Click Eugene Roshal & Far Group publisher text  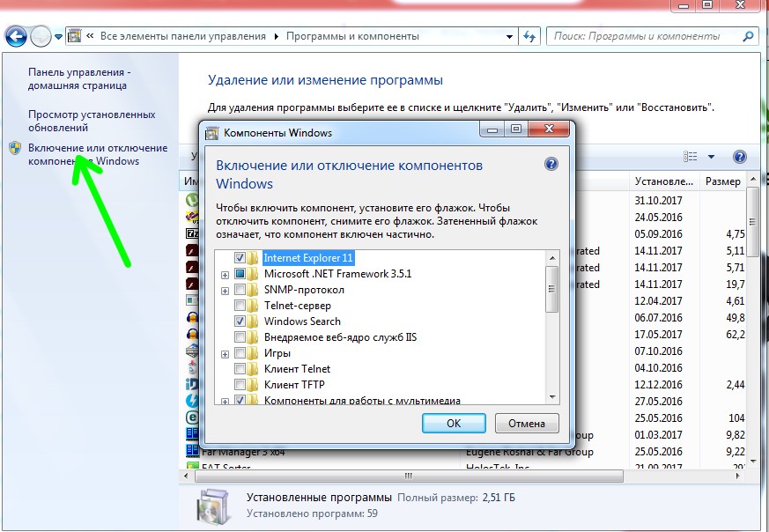pos(529,452)
